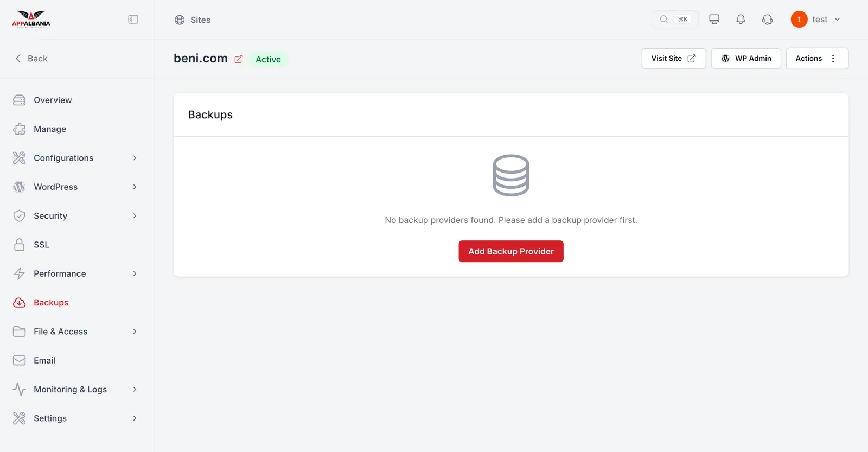Open the search box
This screenshot has height=452, width=868.
click(x=675, y=20)
